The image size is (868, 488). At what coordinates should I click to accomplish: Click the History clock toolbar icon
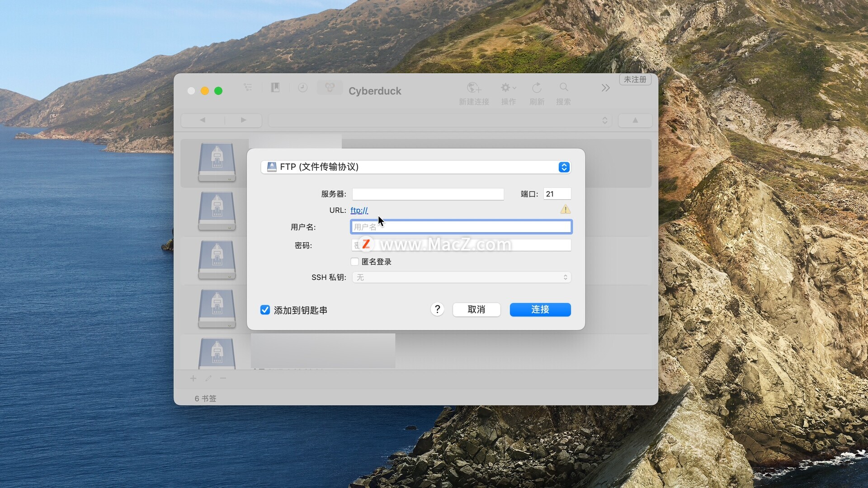coord(302,88)
